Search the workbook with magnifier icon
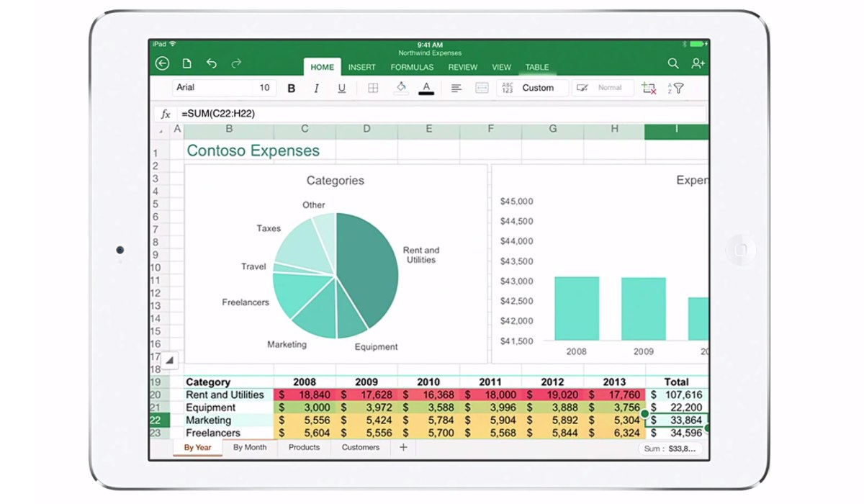 [673, 64]
